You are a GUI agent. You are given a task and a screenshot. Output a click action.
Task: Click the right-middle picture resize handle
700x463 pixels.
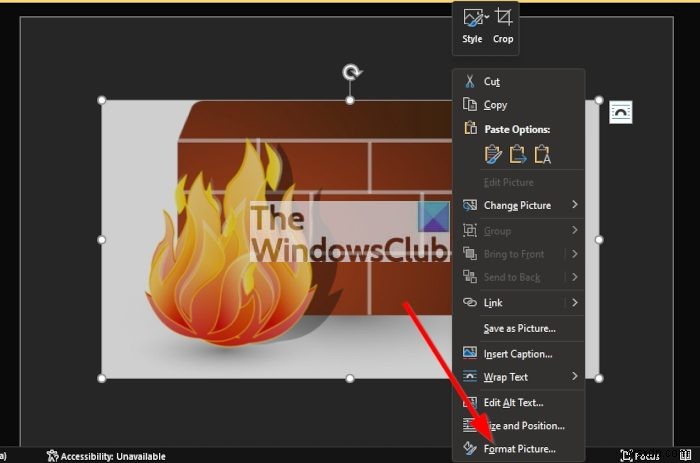pyautogui.click(x=599, y=239)
